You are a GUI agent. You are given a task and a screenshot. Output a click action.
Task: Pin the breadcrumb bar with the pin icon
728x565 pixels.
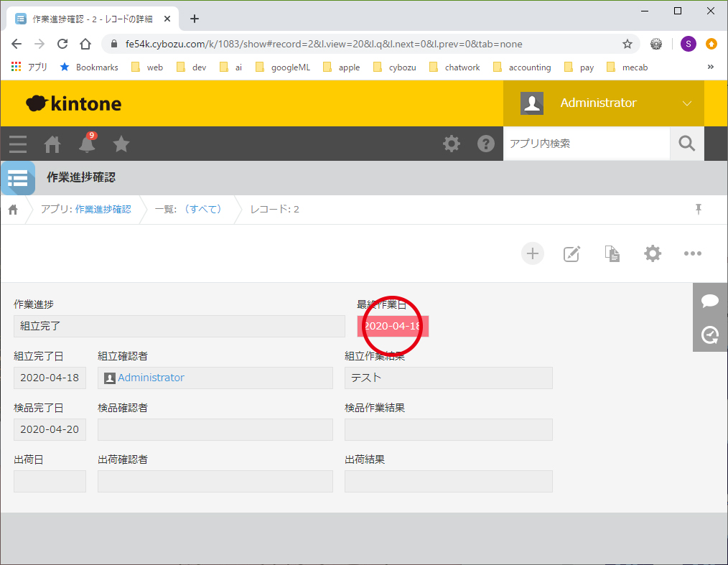pos(698,209)
